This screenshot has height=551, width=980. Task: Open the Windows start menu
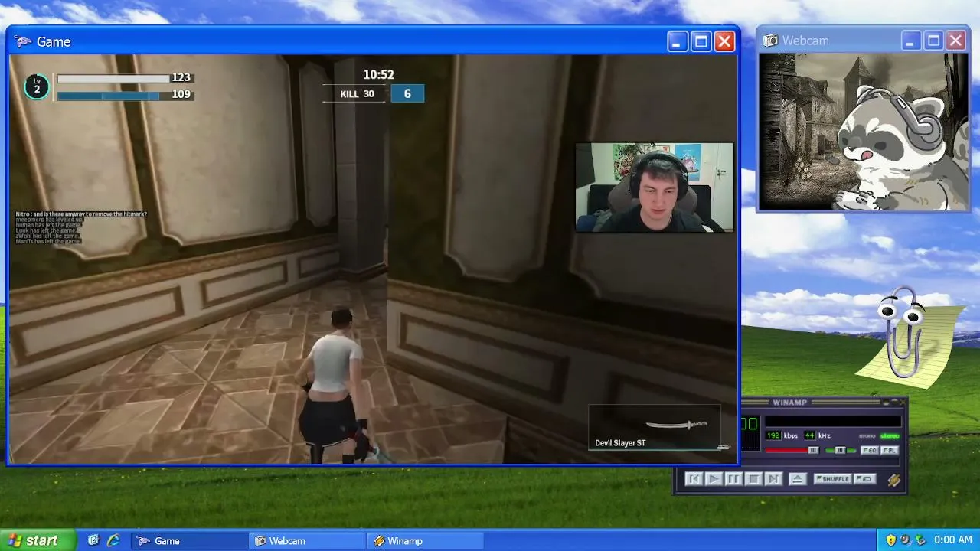click(x=38, y=540)
